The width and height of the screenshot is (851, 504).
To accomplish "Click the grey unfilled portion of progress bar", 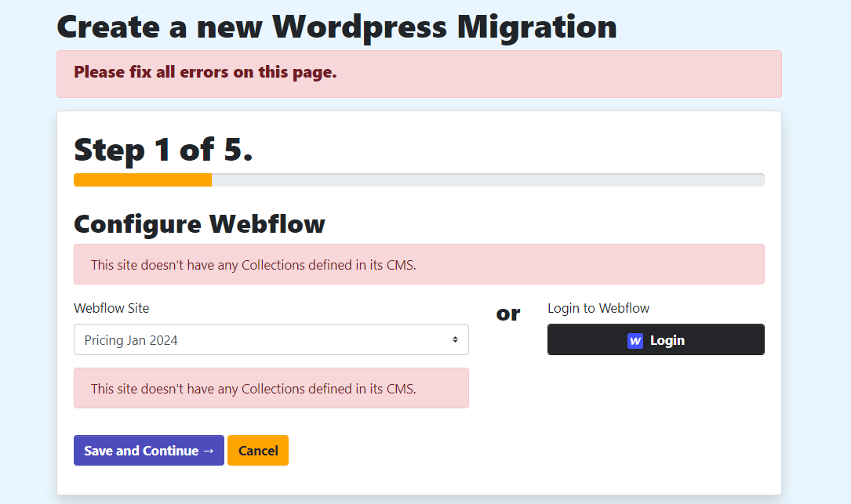I will [486, 180].
